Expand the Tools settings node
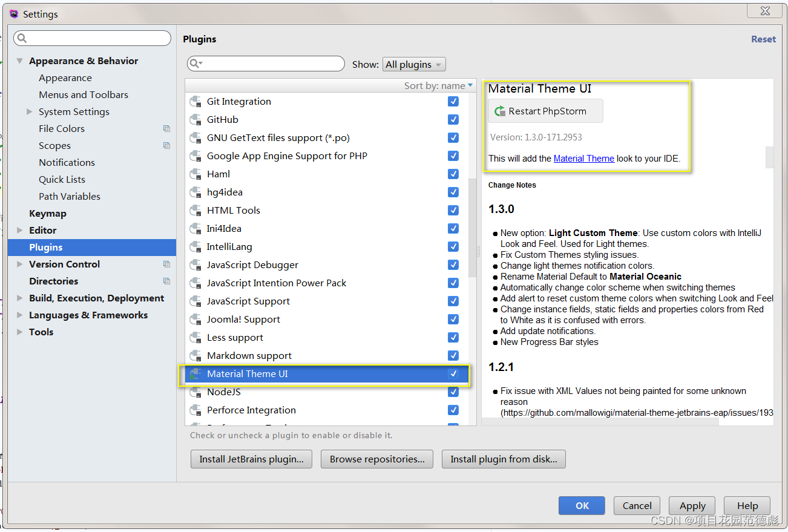 tap(20, 332)
